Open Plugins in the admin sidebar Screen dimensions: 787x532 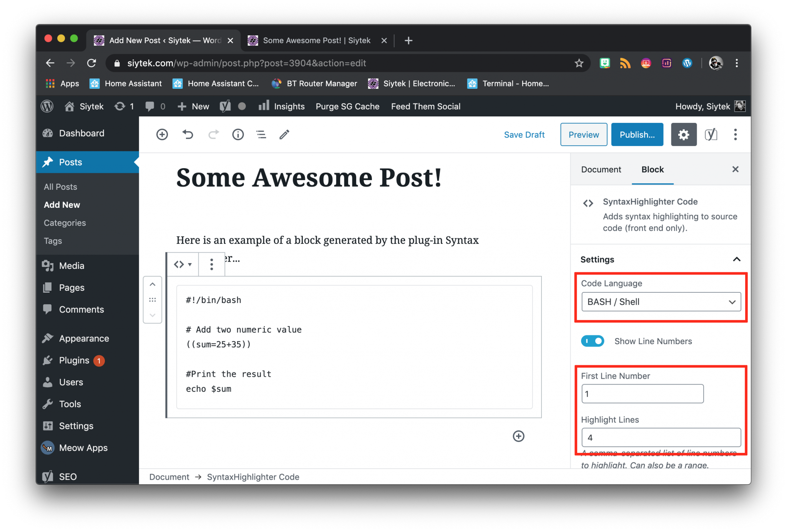pyautogui.click(x=74, y=360)
